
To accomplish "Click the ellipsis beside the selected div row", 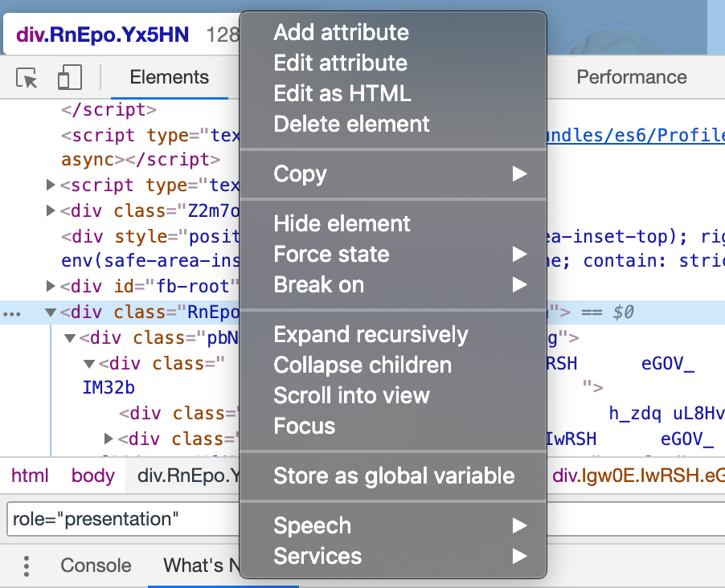I will coord(12,313).
